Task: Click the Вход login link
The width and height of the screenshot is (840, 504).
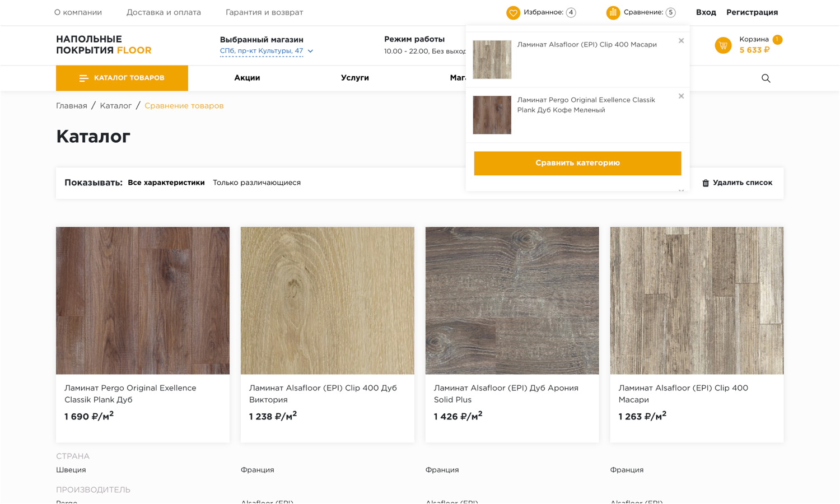Action: (706, 12)
